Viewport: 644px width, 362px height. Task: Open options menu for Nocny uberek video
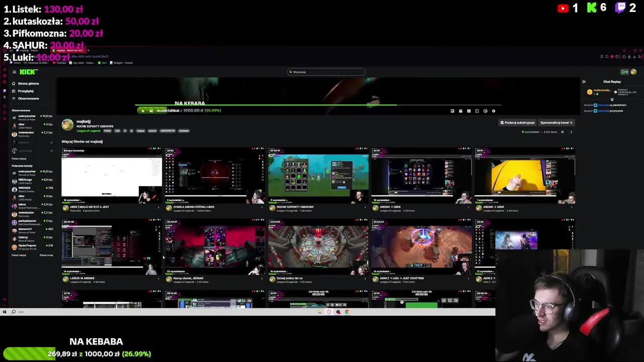click(x=262, y=279)
